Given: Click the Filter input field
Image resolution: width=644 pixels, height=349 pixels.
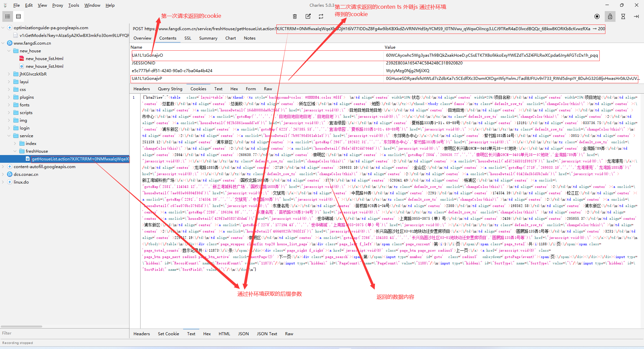Looking at the screenshot, I should [64, 333].
